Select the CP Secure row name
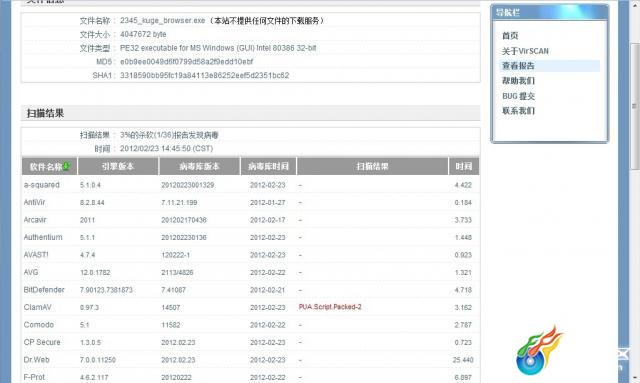The image size is (640, 383). coord(42,342)
